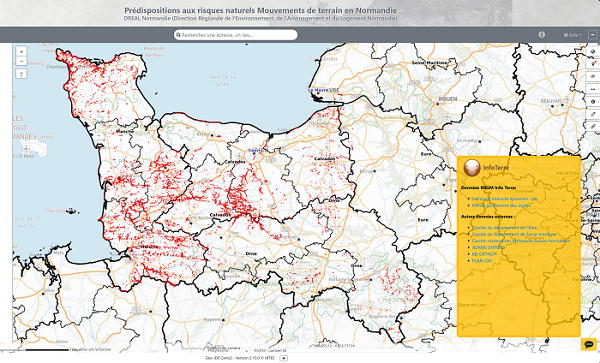Open the chat bubble icon at bottom right

pos(589,344)
